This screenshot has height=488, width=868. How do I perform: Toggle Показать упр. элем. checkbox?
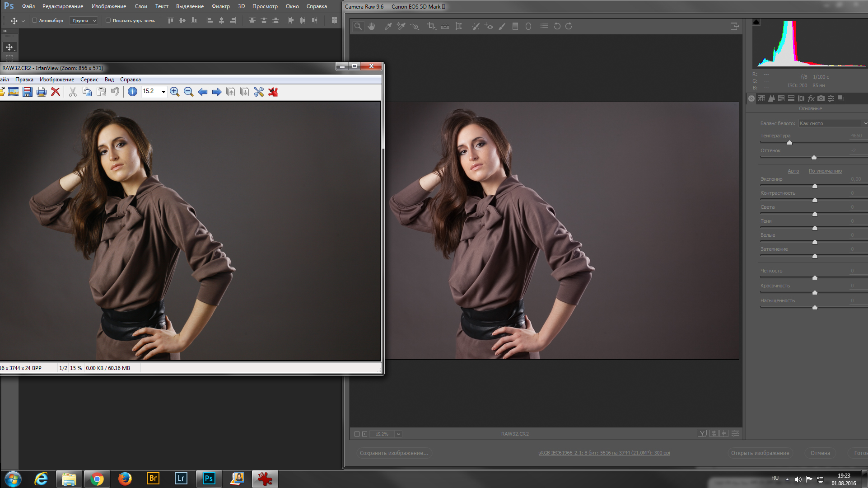[108, 20]
